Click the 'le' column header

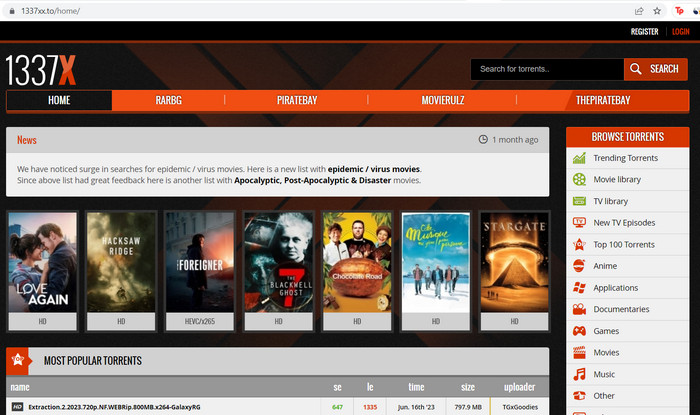[x=370, y=387]
